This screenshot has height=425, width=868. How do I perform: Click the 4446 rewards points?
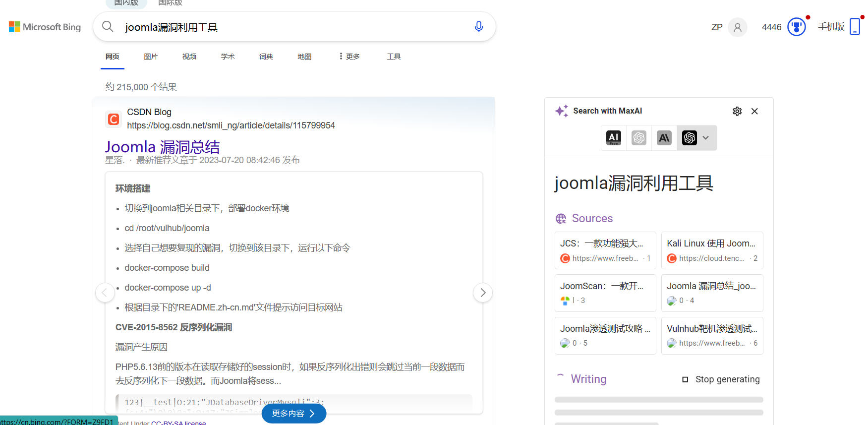772,27
